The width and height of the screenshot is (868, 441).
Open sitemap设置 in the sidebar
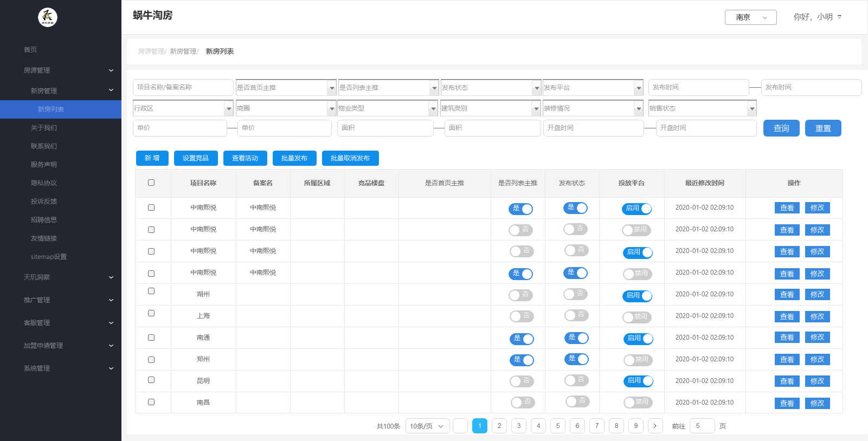pyautogui.click(x=49, y=257)
